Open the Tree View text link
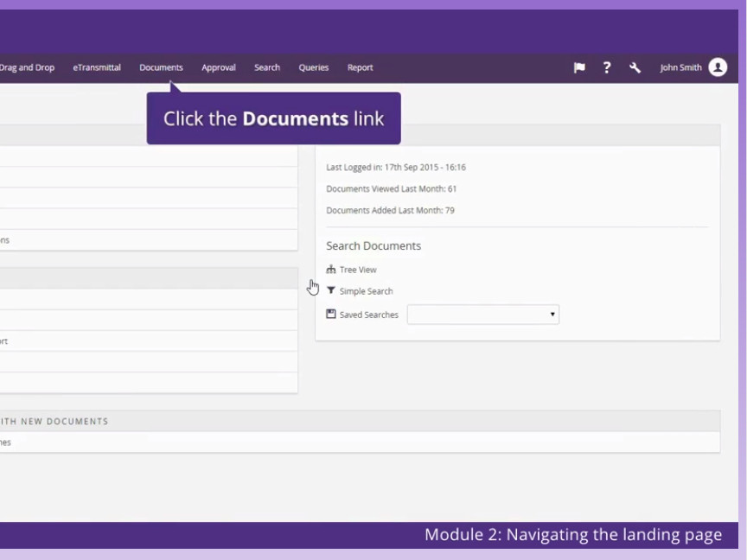Screen dimensions: 747x560 tap(358, 270)
